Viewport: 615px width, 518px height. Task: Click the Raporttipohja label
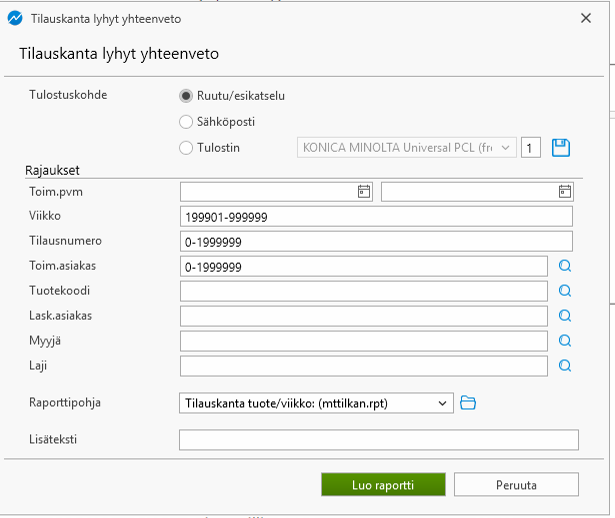[65, 403]
